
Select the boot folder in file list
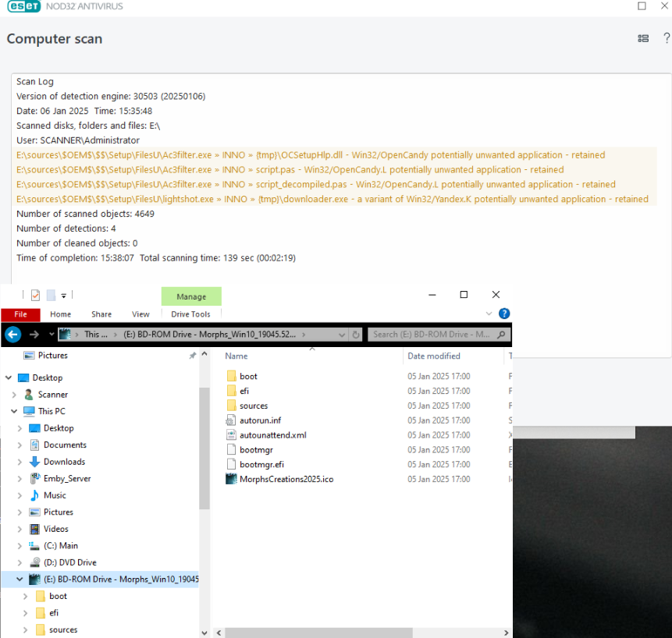(x=248, y=377)
